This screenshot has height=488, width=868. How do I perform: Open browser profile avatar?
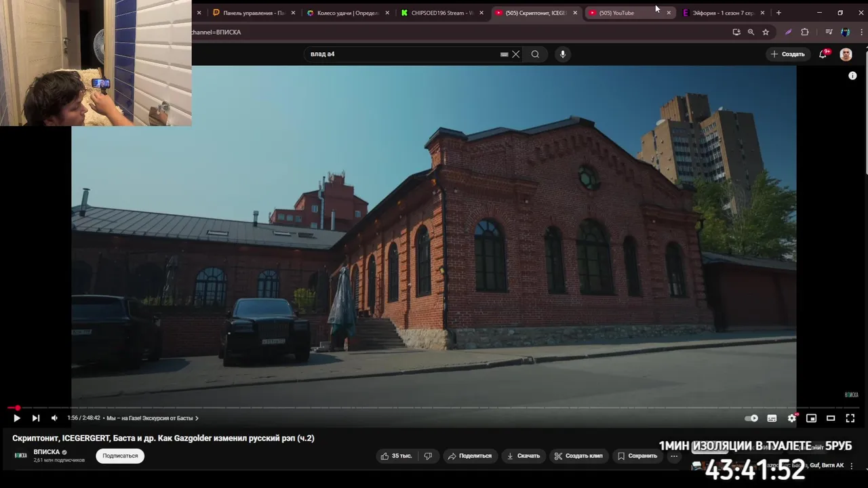tap(845, 32)
